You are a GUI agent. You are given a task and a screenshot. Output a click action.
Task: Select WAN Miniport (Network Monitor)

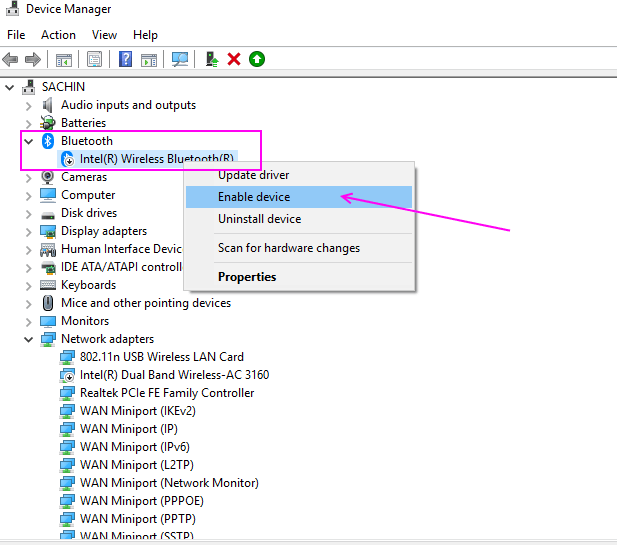[169, 483]
